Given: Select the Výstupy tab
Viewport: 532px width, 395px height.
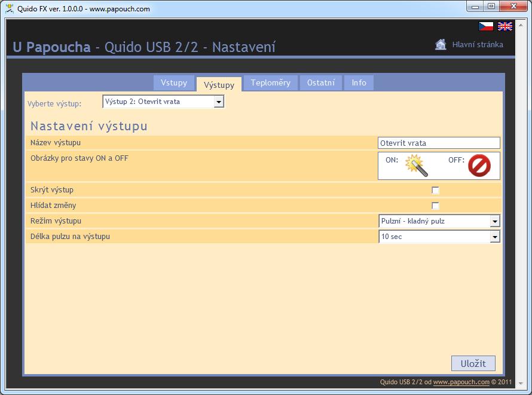Looking at the screenshot, I should (219, 84).
